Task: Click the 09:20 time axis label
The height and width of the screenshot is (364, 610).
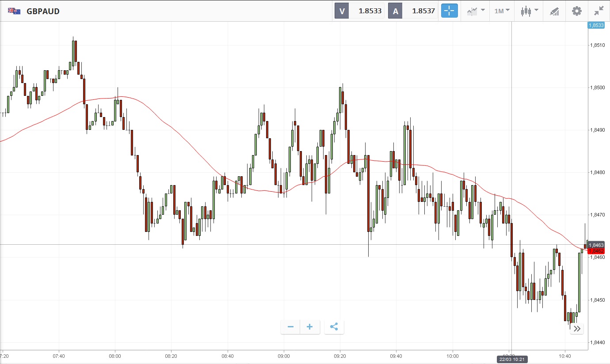Action: pos(340,356)
